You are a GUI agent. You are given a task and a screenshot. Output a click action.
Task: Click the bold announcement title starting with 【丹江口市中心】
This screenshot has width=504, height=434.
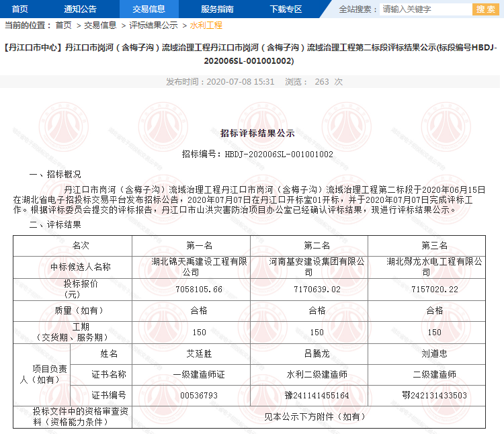click(x=251, y=54)
